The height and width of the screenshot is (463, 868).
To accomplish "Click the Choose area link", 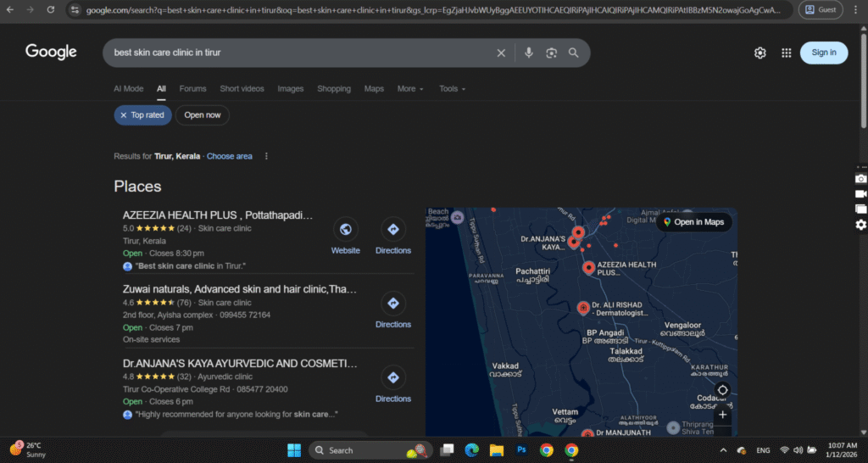I will [229, 156].
